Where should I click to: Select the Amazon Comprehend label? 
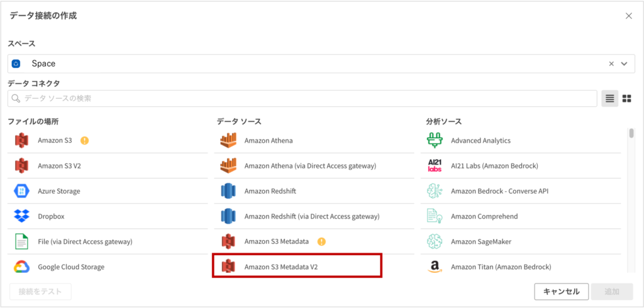(484, 216)
